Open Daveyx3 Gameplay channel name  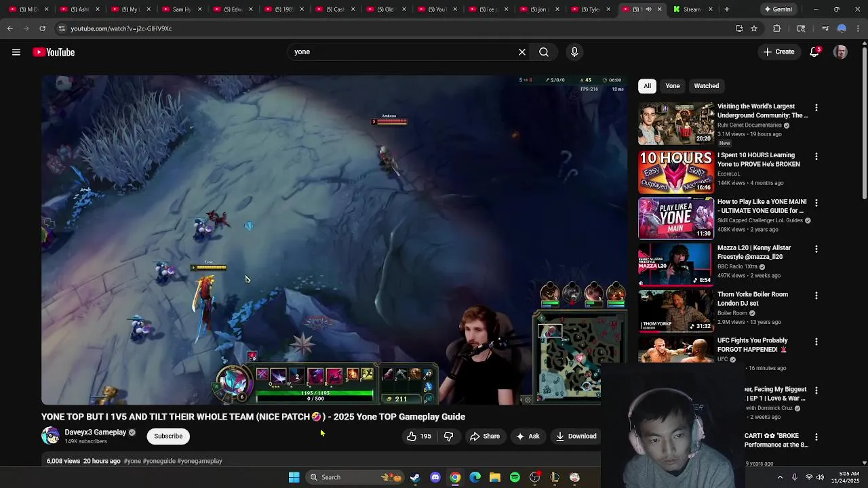[x=95, y=432]
